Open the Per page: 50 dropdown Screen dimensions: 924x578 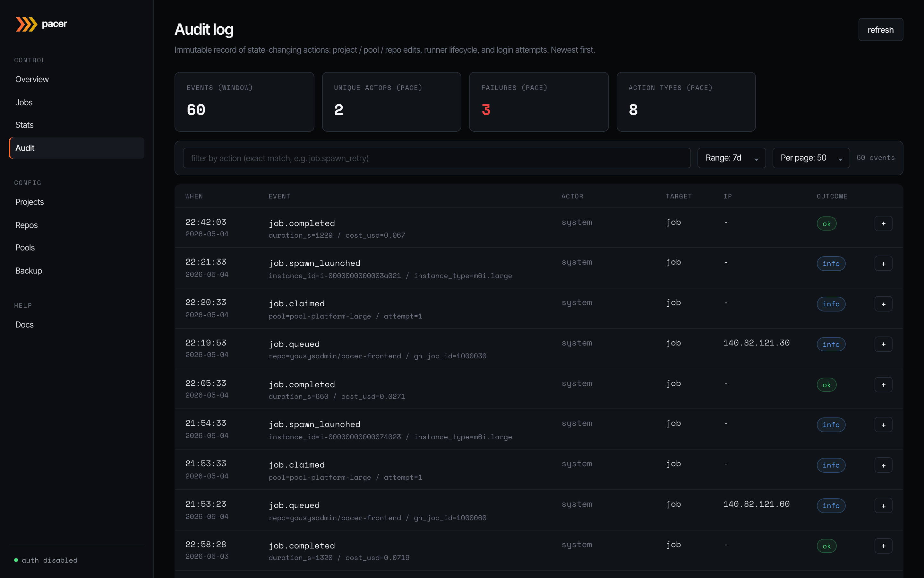click(x=811, y=158)
